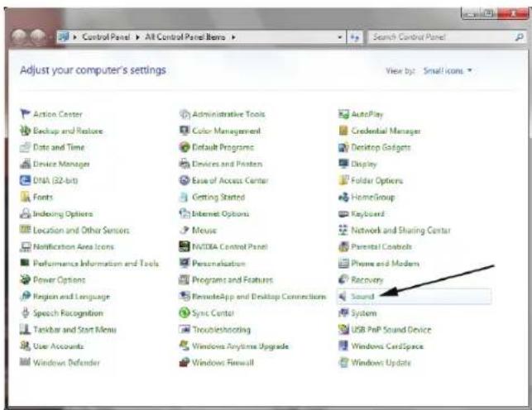Screen dimensions: 532x410
Task: Click the Sync Center green icon
Action: pos(185,312)
